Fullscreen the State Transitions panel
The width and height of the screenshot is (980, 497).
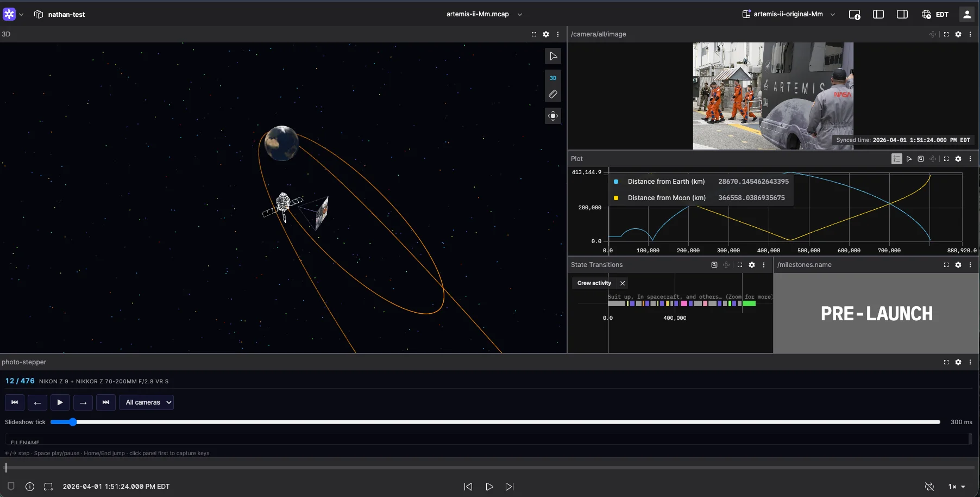[x=740, y=265]
